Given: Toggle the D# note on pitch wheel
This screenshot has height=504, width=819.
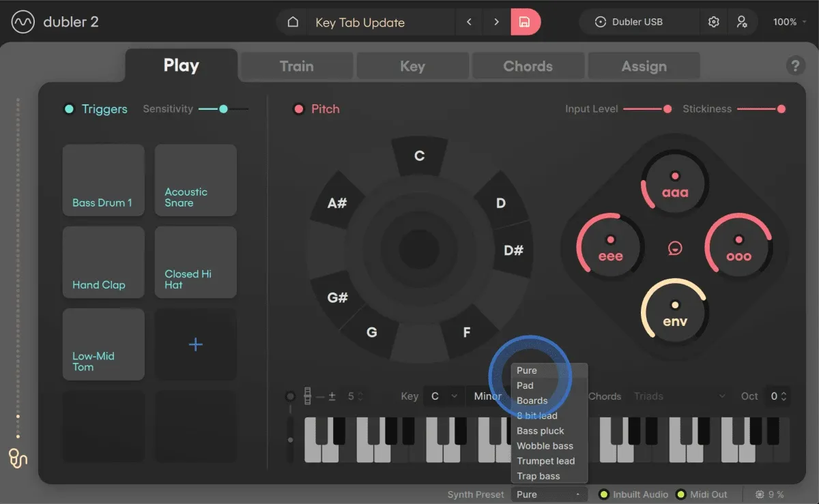Looking at the screenshot, I should click(x=513, y=250).
